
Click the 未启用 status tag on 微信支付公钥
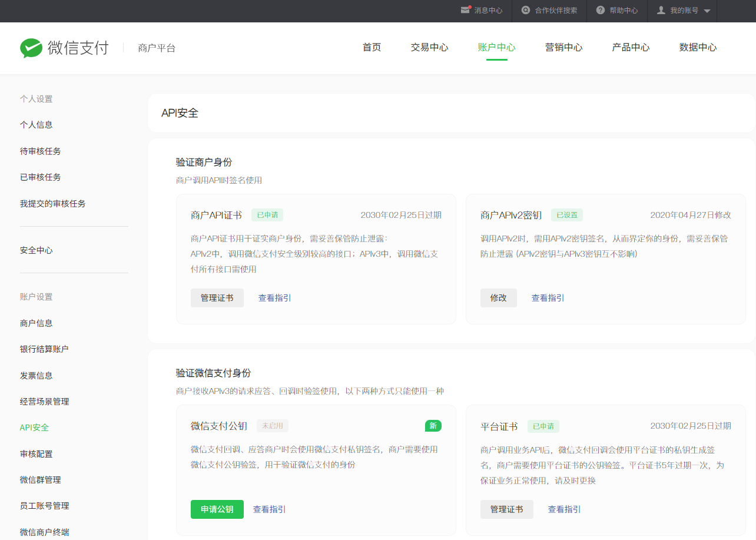tap(273, 426)
